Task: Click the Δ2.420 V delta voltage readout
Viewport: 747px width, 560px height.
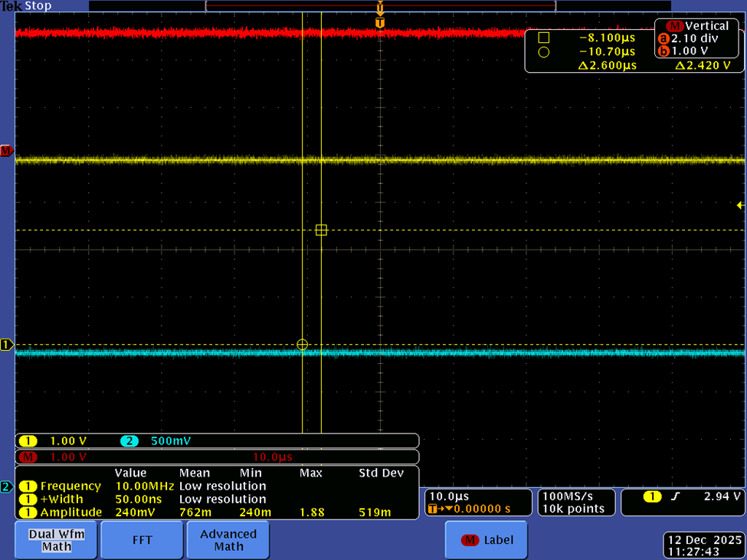Action: click(x=703, y=65)
